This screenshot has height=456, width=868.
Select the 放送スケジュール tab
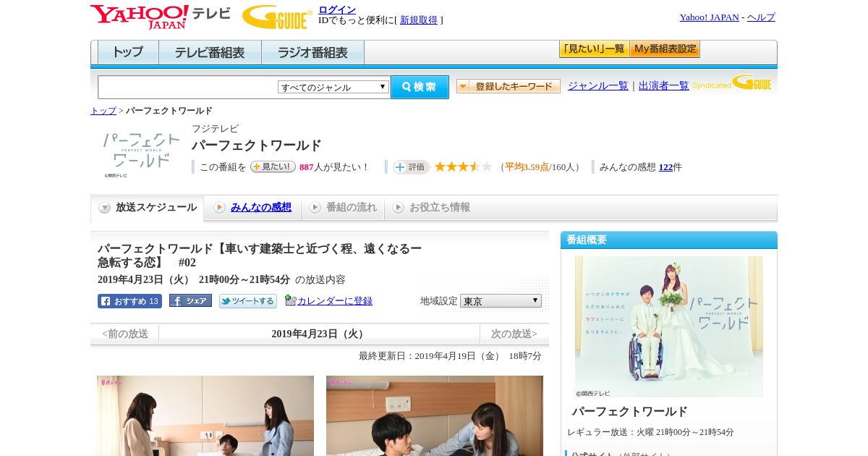[x=148, y=208]
